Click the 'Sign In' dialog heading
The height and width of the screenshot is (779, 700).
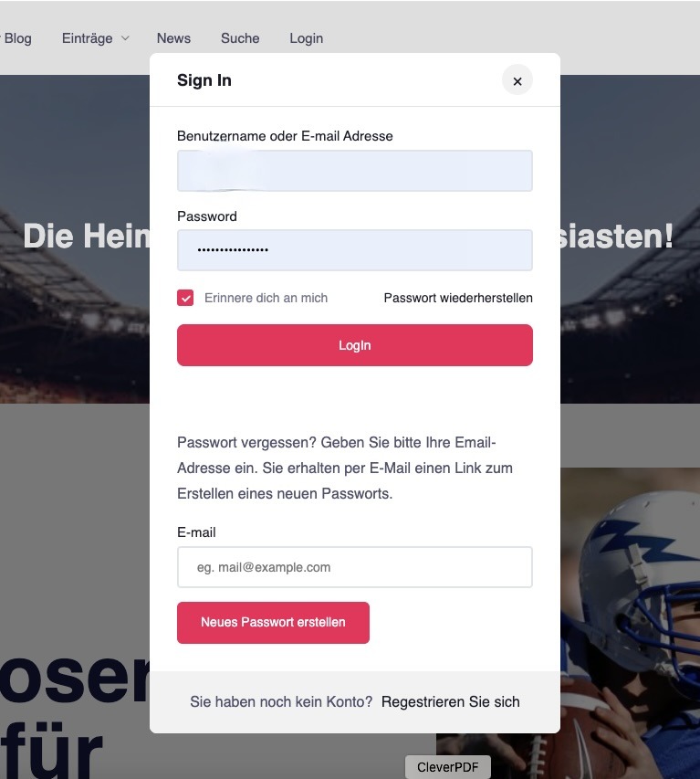click(x=204, y=80)
